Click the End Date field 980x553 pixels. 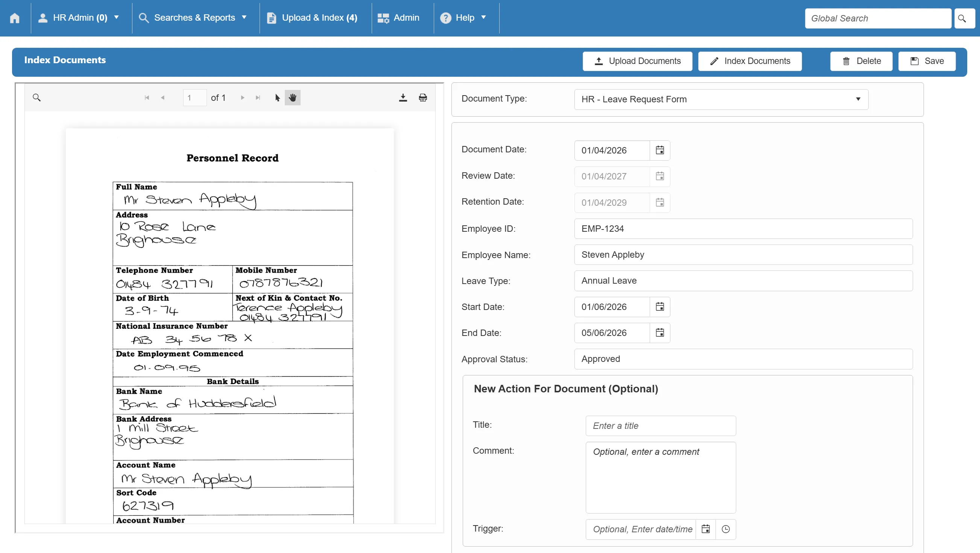coord(612,333)
